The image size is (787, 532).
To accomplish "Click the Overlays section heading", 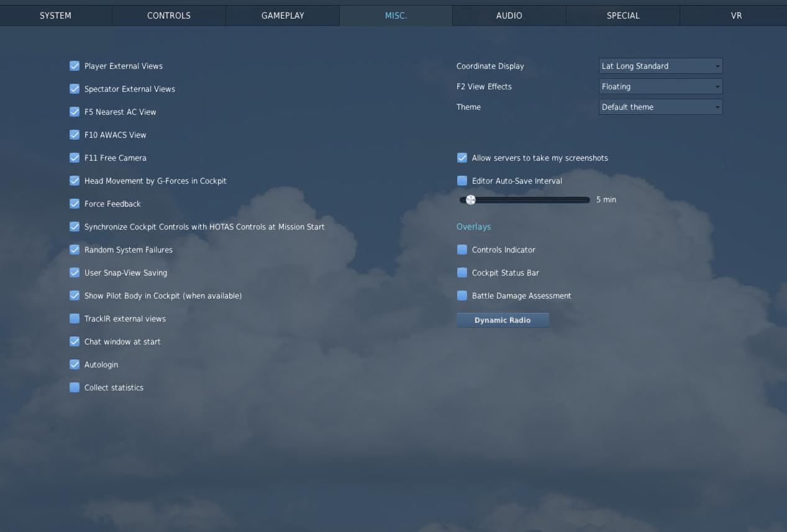I will [x=473, y=227].
